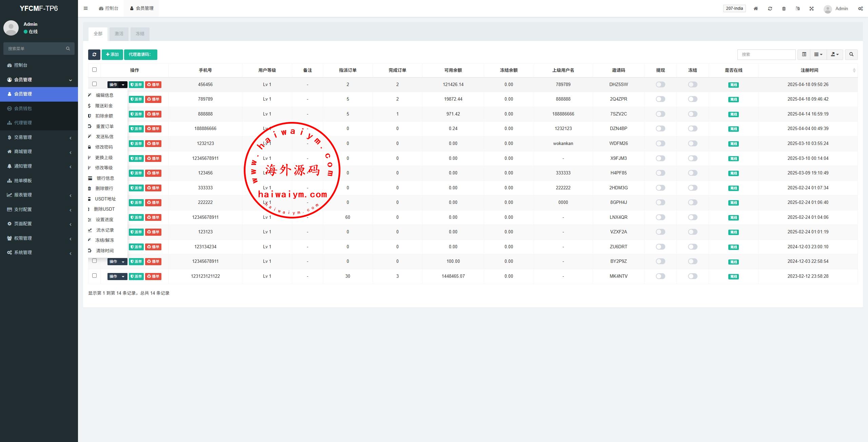Click the language translate icon
Image resolution: width=868 pixels, height=442 pixels.
tap(797, 8)
